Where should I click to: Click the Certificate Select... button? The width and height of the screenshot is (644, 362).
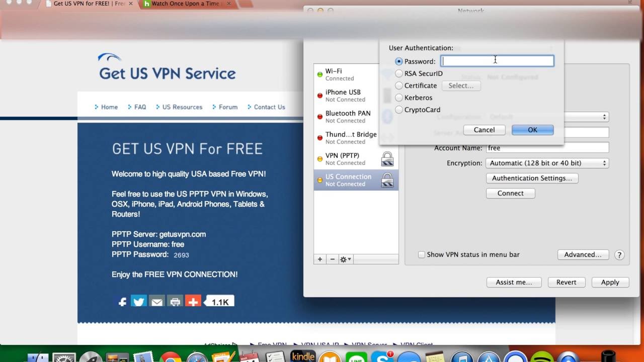click(x=461, y=85)
